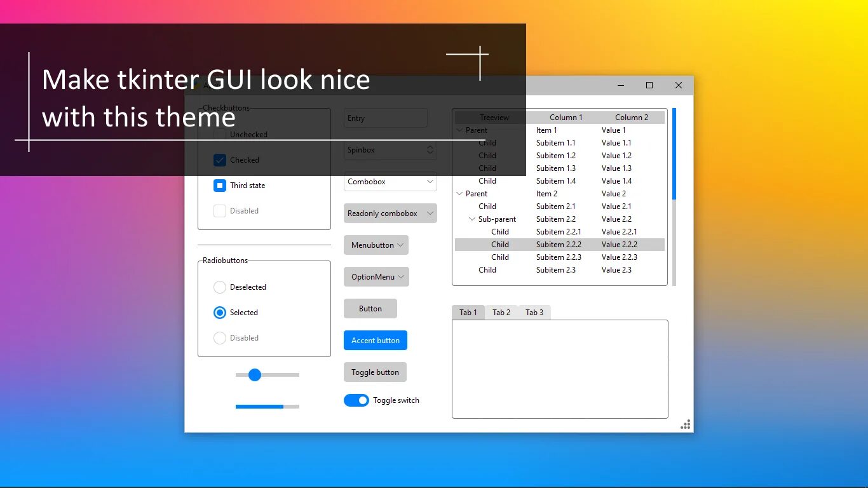Select the Deselected radio button
This screenshot has width=868, height=488.
[220, 287]
